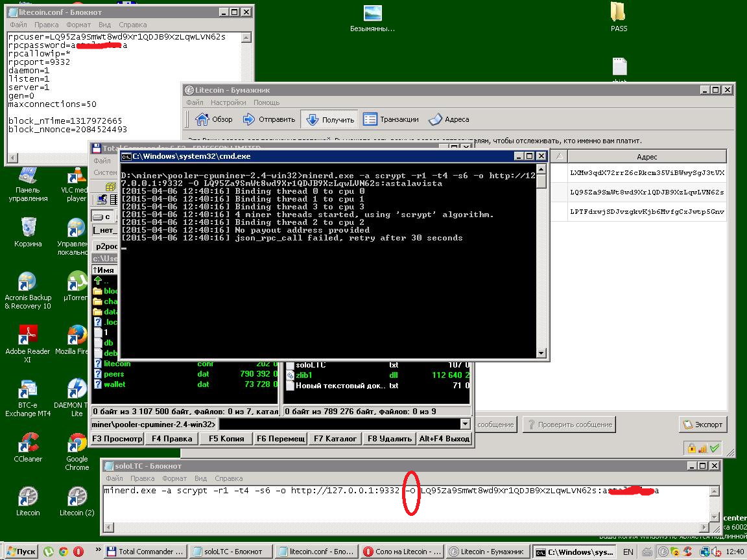
Task: Click the network connections bars status icon
Action: point(703,448)
